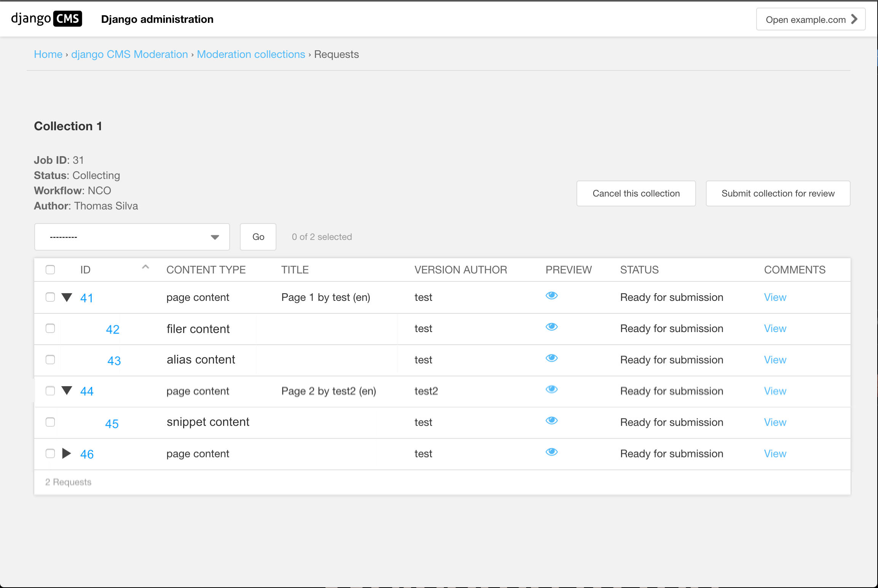The width and height of the screenshot is (878, 588).
Task: Check the box for request 45
Action: [50, 422]
